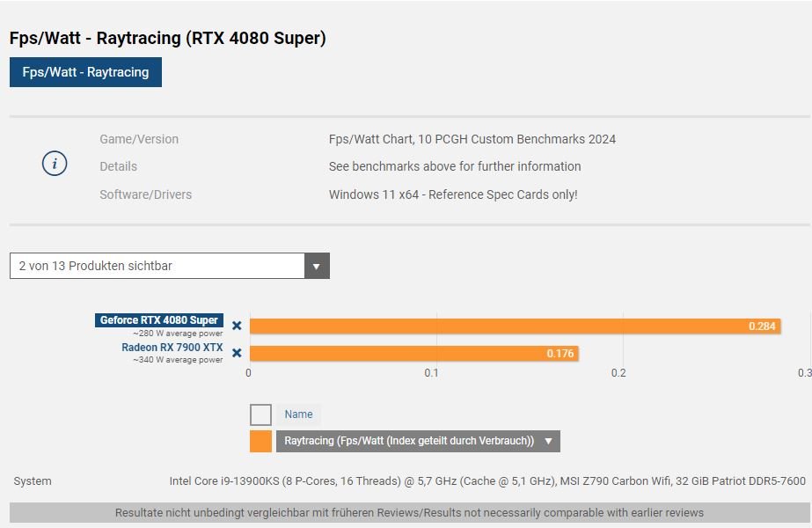Image resolution: width=812 pixels, height=528 pixels.
Task: Open the Raytracing (Fps/Watt) metric dropdown
Action: click(x=418, y=441)
